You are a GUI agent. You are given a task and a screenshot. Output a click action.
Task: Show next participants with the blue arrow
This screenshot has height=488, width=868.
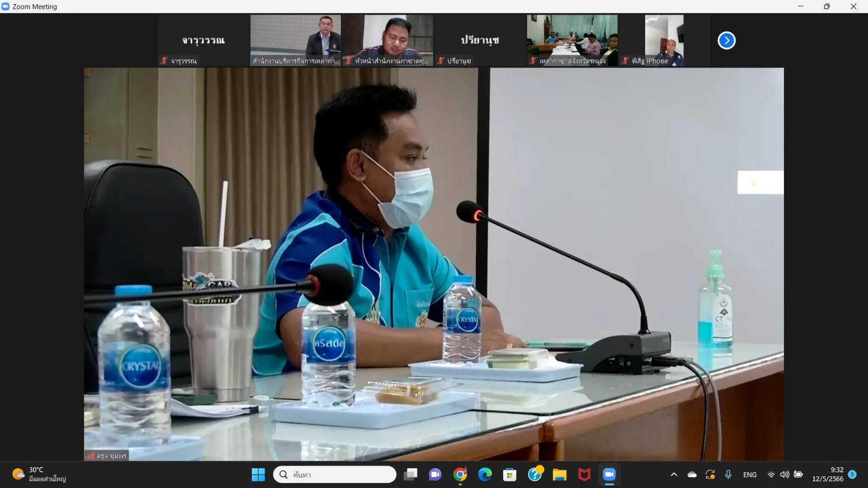726,40
